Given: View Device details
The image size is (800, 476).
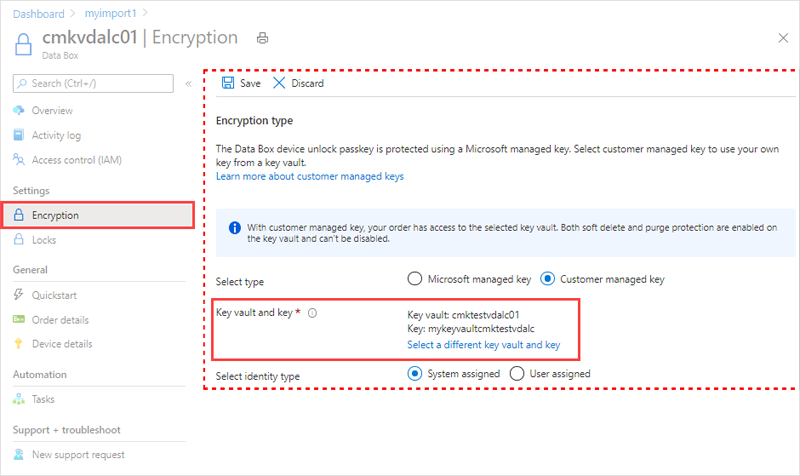Looking at the screenshot, I should (x=62, y=345).
